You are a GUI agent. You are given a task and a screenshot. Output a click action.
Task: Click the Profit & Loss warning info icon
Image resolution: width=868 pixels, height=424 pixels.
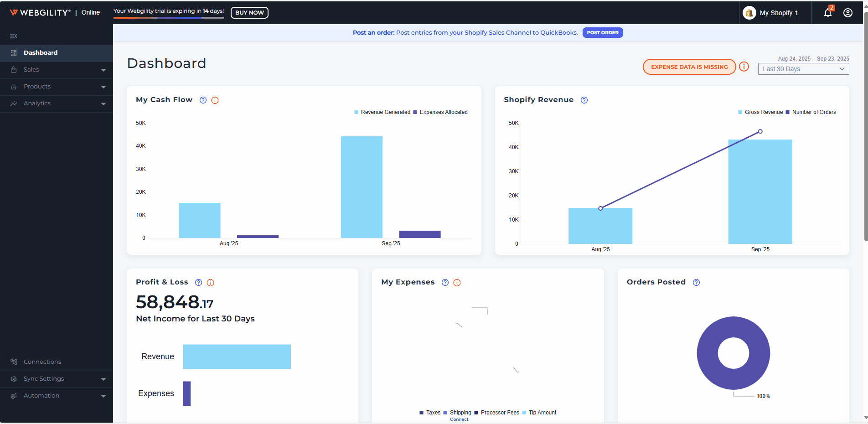tap(211, 283)
